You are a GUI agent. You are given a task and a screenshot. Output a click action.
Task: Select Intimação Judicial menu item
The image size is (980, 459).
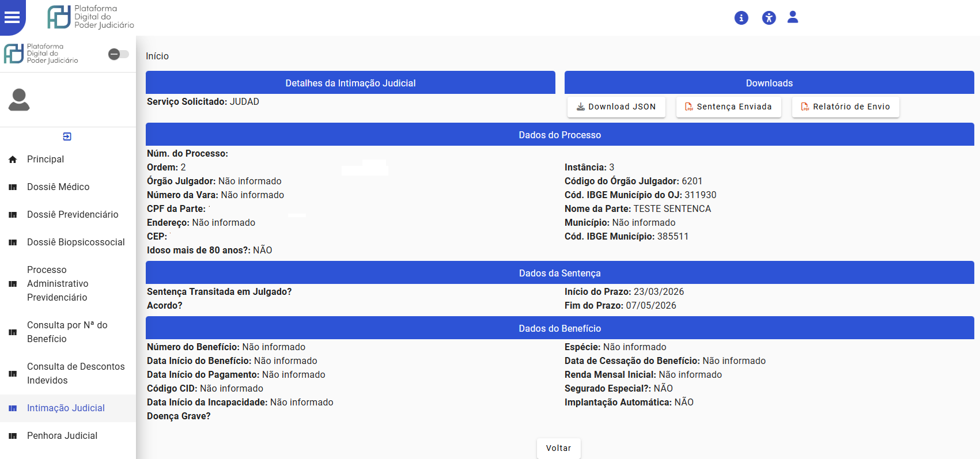point(68,408)
